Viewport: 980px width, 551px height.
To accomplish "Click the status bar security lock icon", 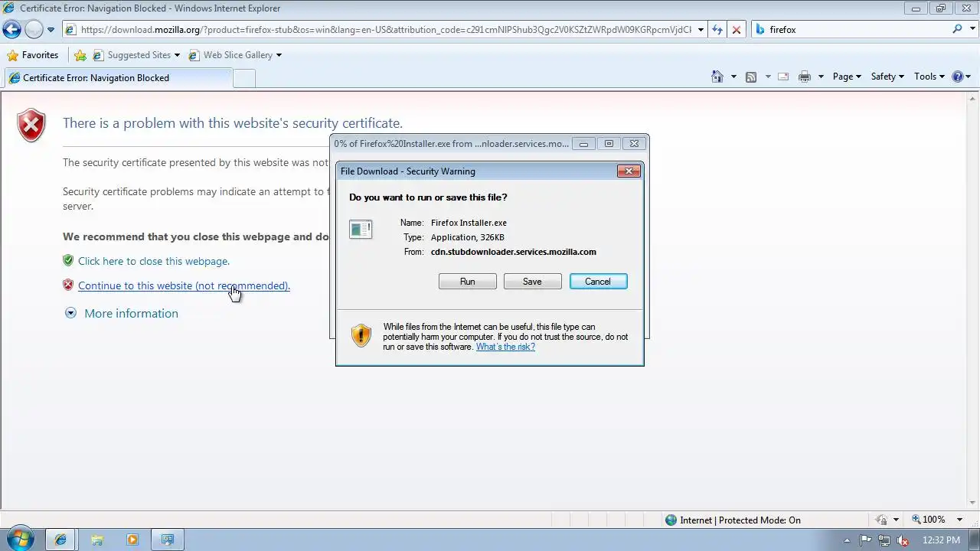I will coord(882,520).
